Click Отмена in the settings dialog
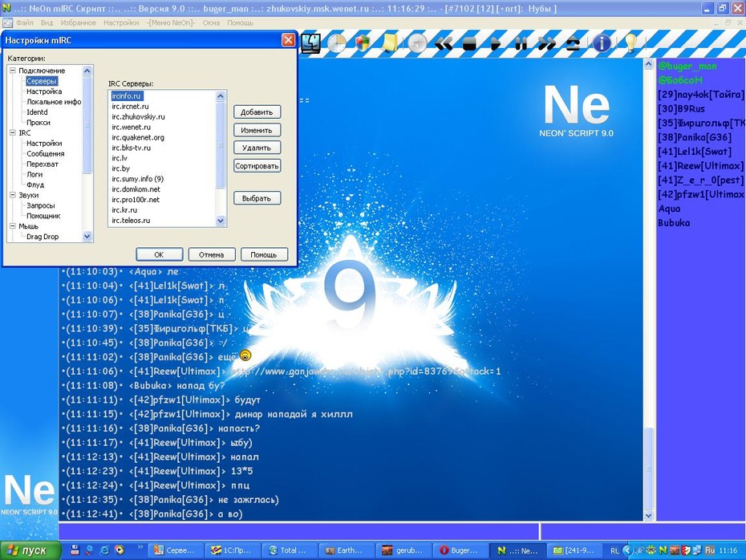The height and width of the screenshot is (560, 746). [x=211, y=254]
